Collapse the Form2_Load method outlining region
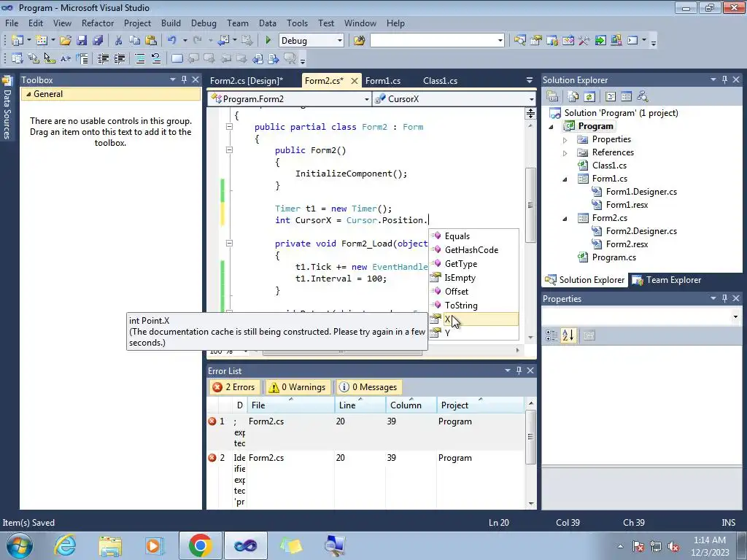This screenshot has width=747, height=560. click(x=229, y=243)
